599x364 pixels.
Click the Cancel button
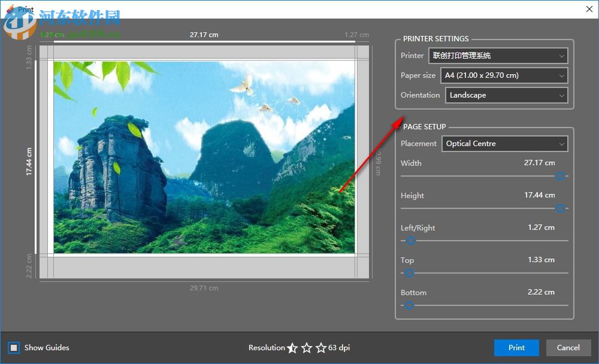(x=568, y=347)
